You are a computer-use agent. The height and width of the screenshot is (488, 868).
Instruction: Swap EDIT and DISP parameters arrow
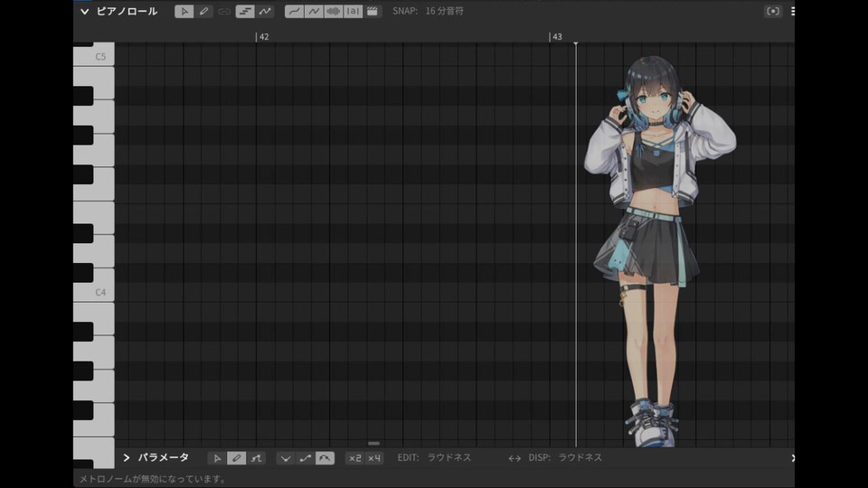pyautogui.click(x=514, y=458)
